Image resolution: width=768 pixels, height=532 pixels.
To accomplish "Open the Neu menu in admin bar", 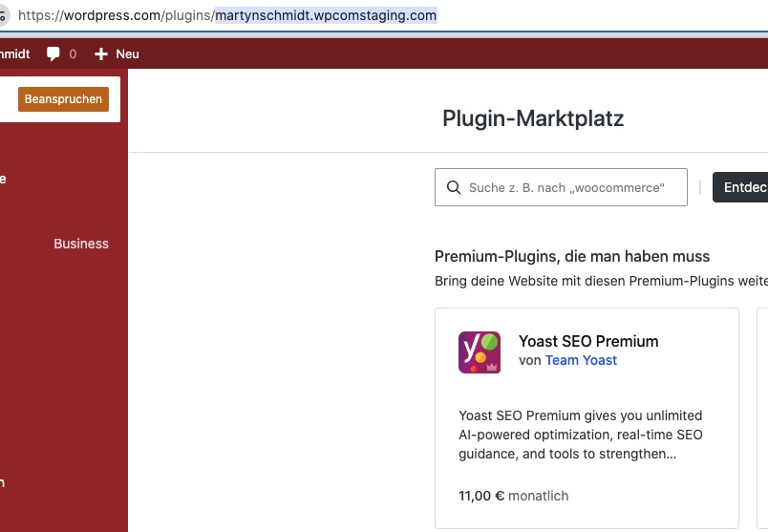I will point(127,54).
